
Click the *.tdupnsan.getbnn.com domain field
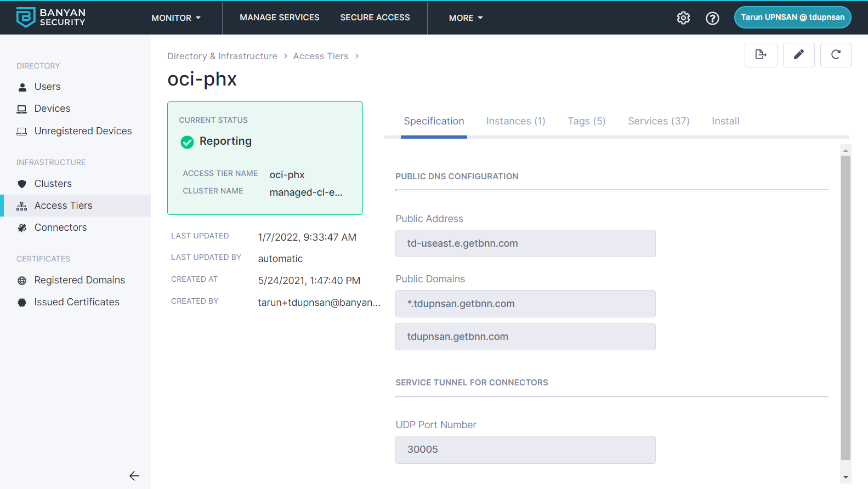pyautogui.click(x=525, y=304)
